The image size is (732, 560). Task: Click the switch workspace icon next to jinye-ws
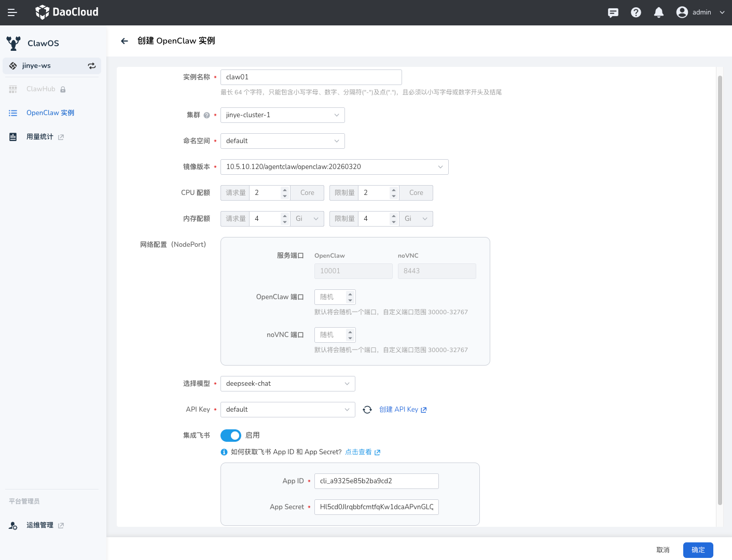[92, 66]
